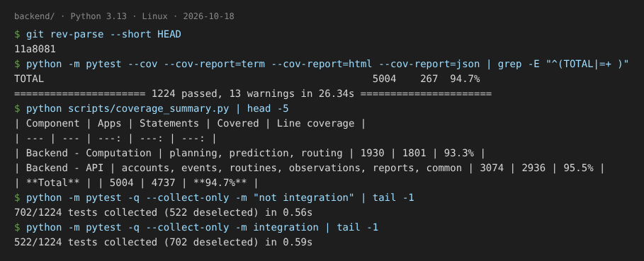
Task: Click the header line 'backend/ · Python 3.13 · Linux · 2026-10-18'
Action: 124,16
